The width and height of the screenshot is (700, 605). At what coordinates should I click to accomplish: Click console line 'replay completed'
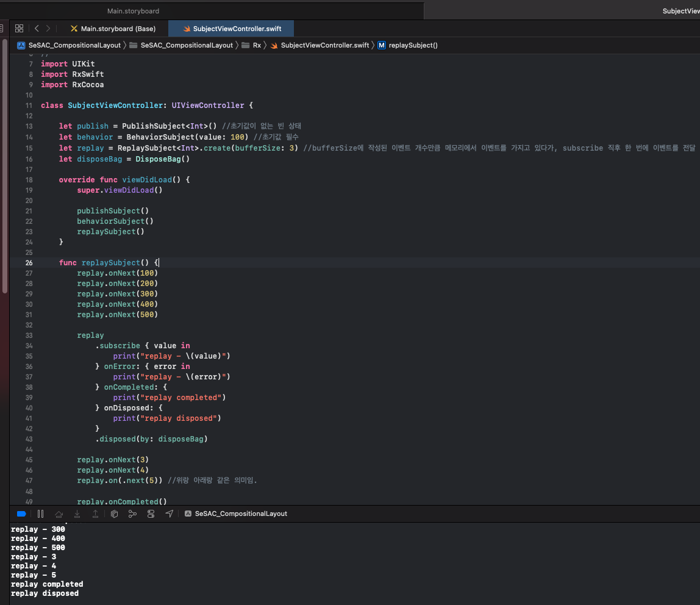[x=47, y=584]
